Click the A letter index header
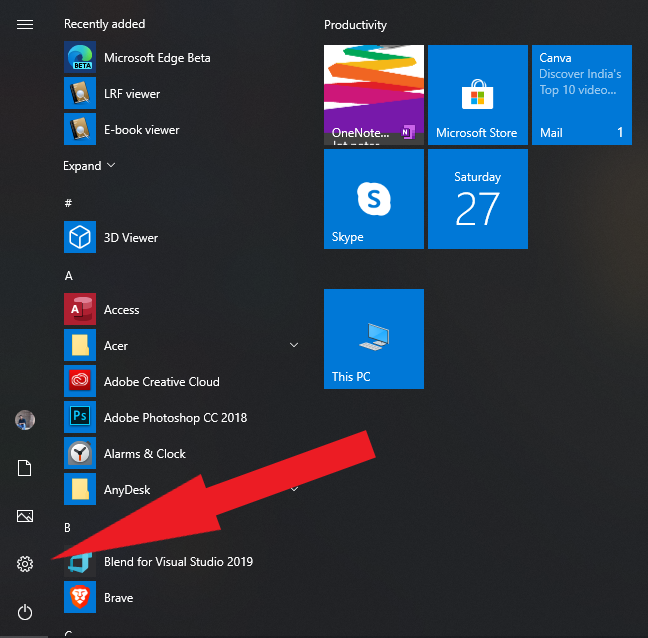 (x=69, y=276)
